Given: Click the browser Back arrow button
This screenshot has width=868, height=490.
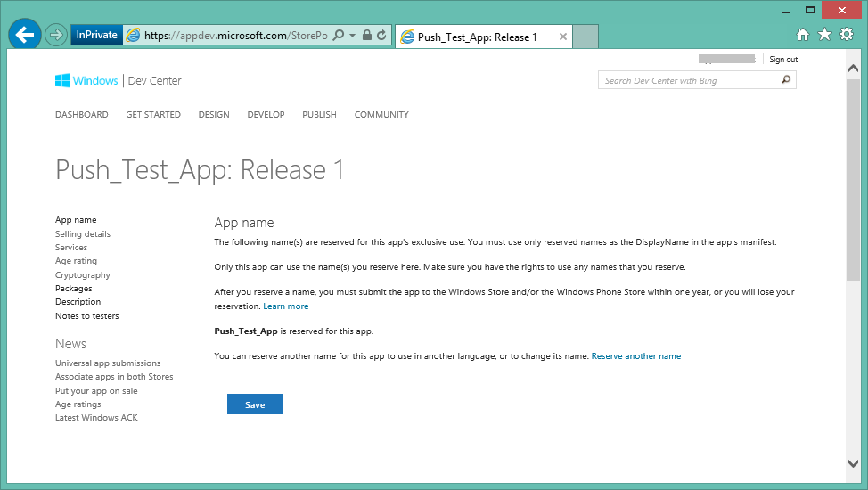Looking at the screenshot, I should (25, 35).
